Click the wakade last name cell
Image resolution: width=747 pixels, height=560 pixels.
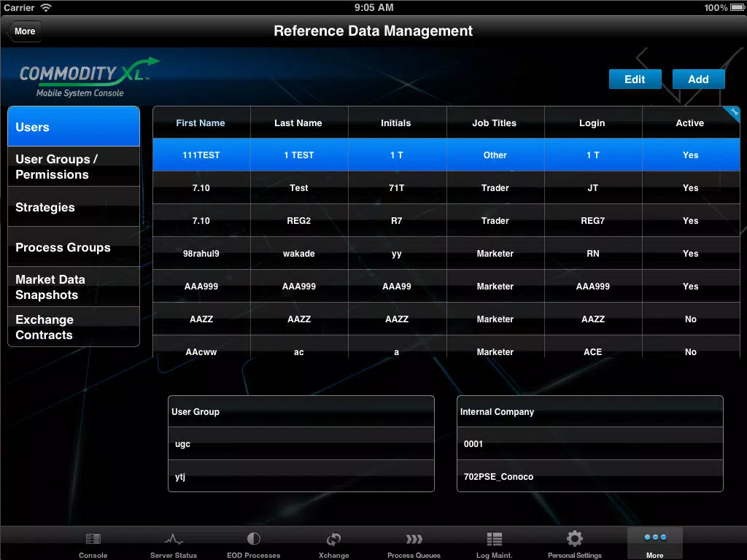pos(299,253)
